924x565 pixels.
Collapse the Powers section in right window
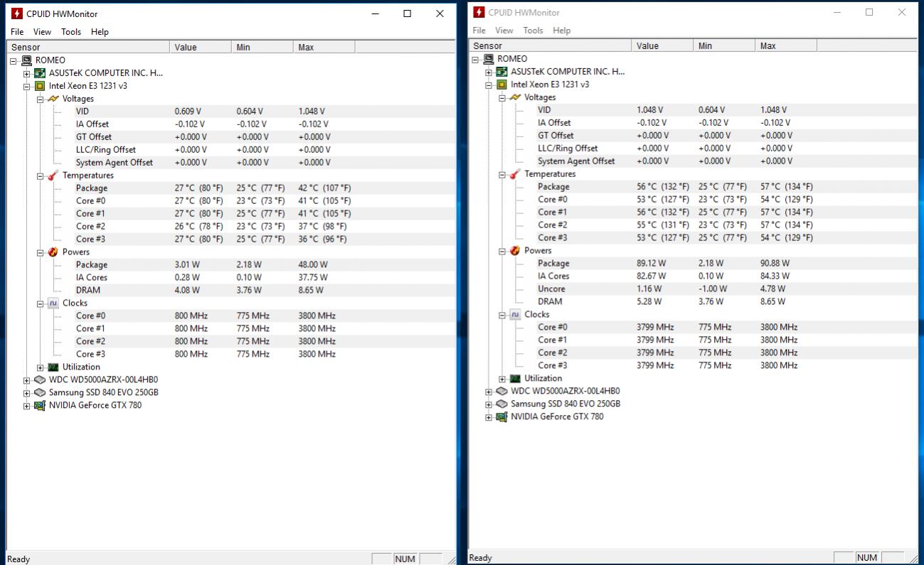click(502, 252)
